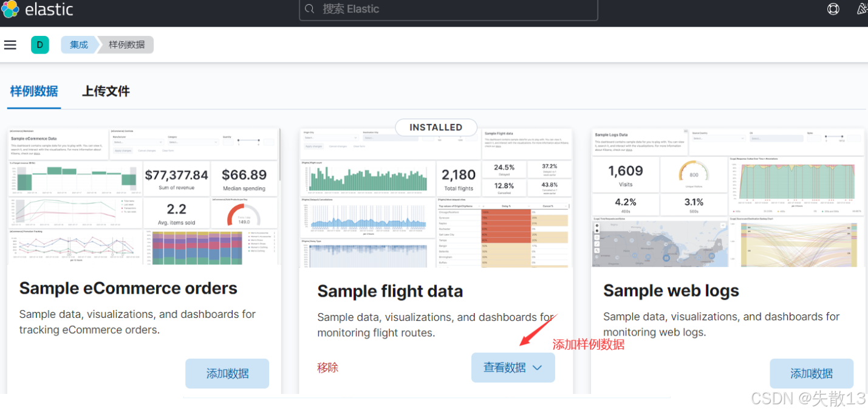Image resolution: width=868 pixels, height=414 pixels.
Task: Click the INSTALLED badge on flight card
Action: point(436,127)
